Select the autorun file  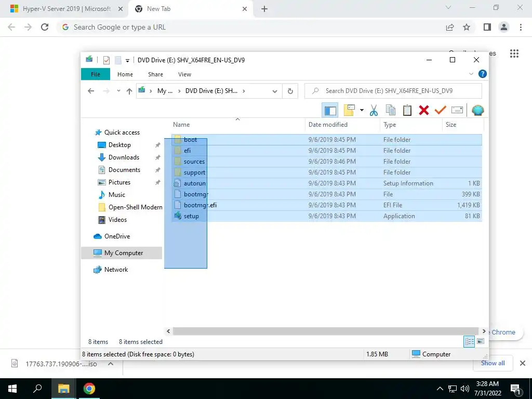coord(326,183)
